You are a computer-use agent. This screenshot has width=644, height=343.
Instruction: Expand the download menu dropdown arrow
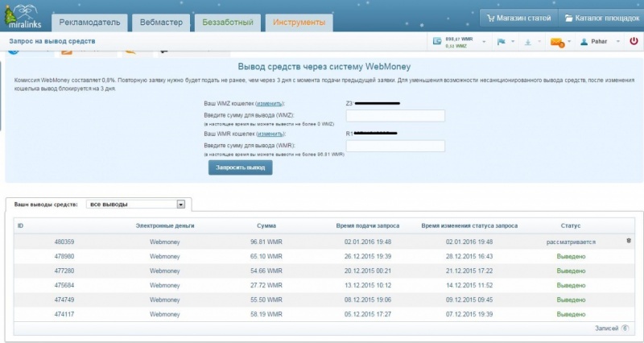[x=539, y=42]
